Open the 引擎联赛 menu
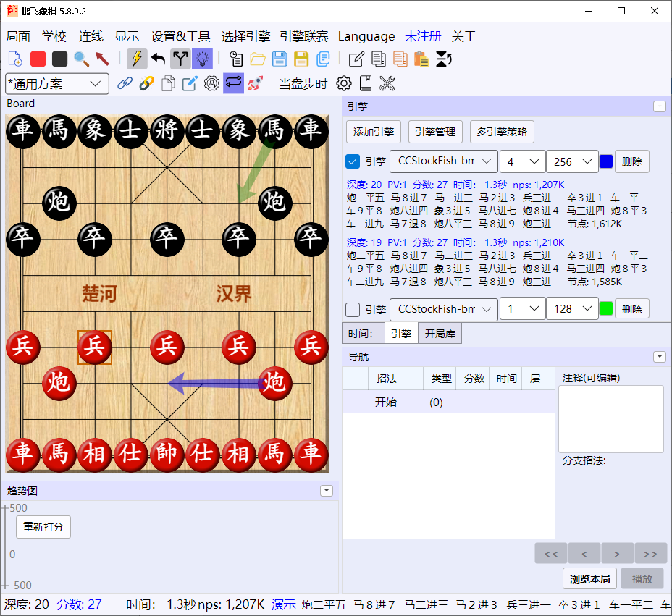 click(304, 36)
